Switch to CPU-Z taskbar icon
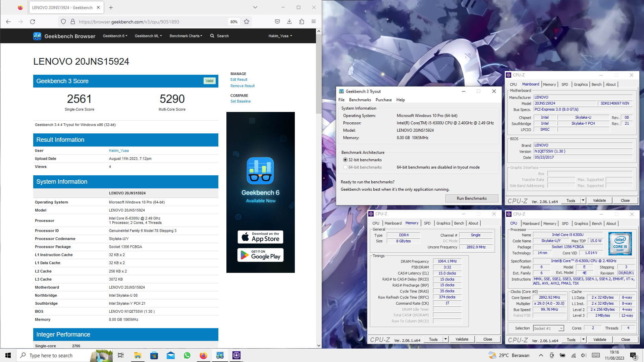644x362 pixels. click(x=236, y=355)
